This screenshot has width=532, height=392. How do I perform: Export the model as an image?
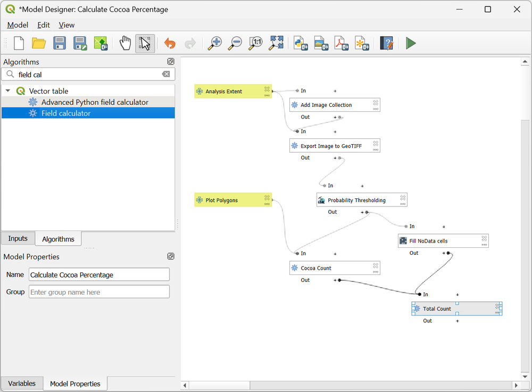pyautogui.click(x=321, y=44)
